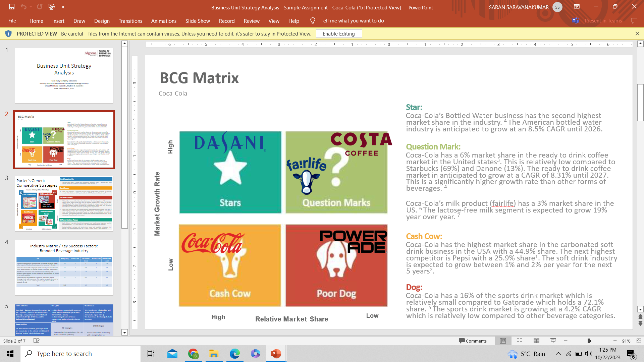Close the Protected View message bar
Image resolution: width=644 pixels, height=362 pixels.
[x=637, y=34]
